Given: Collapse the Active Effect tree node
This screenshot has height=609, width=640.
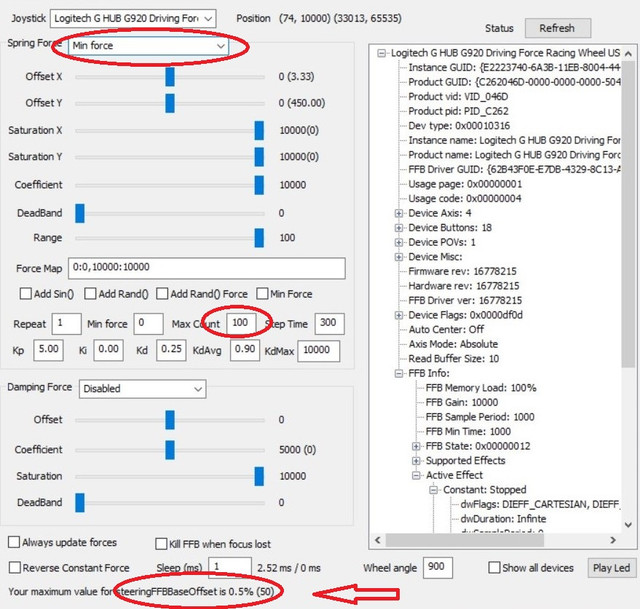Looking at the screenshot, I should (x=416, y=475).
